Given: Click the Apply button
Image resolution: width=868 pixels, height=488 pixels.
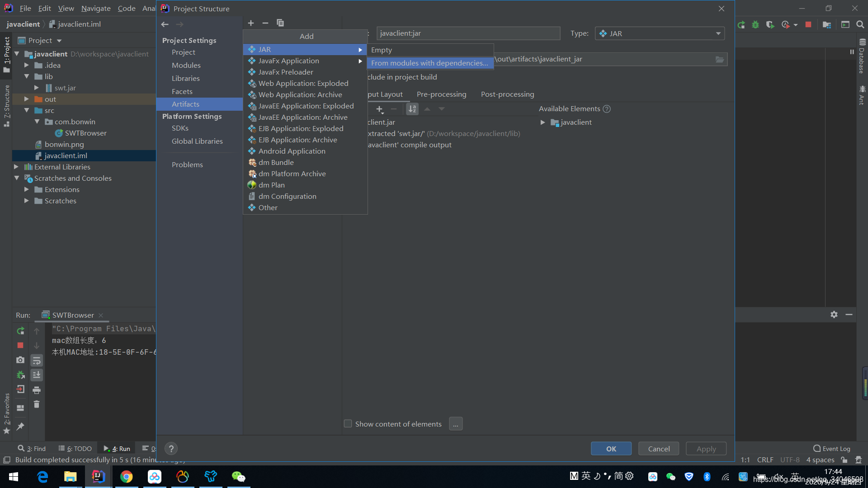Looking at the screenshot, I should pos(706,449).
